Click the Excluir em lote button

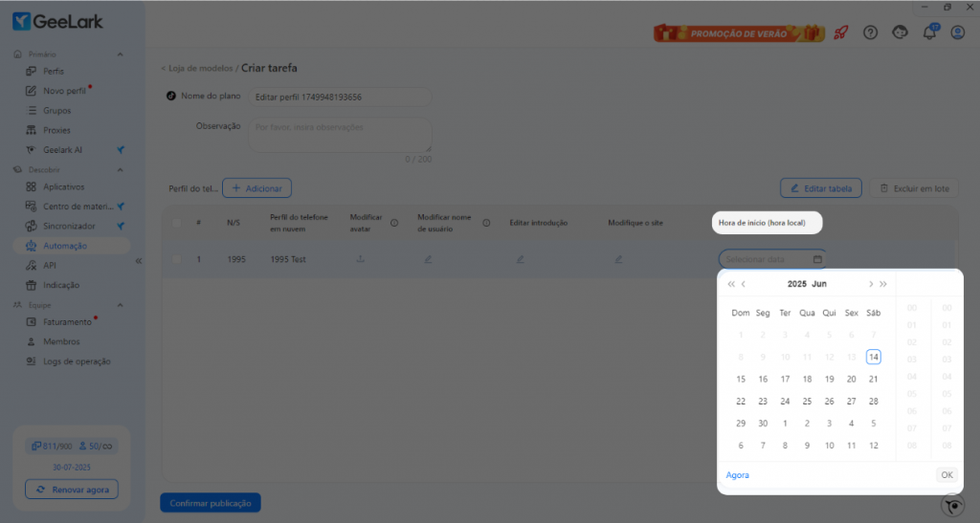click(x=914, y=187)
